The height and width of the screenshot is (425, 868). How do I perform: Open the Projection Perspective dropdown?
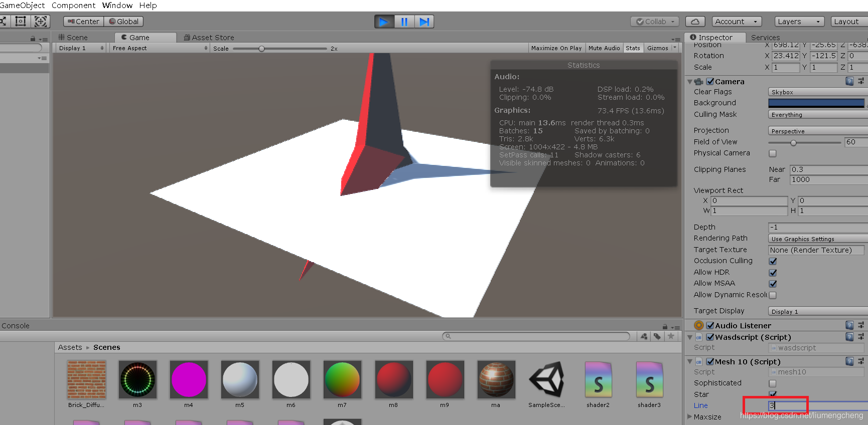tap(818, 131)
